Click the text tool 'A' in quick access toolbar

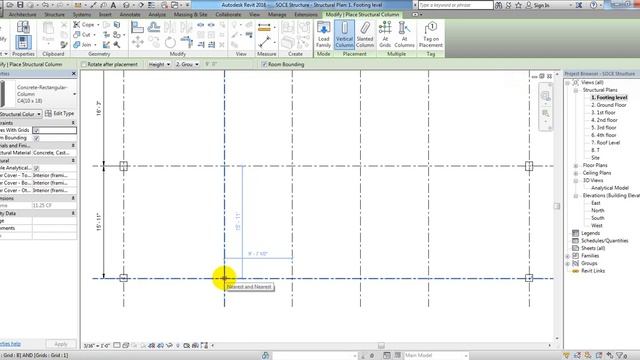(113, 5)
